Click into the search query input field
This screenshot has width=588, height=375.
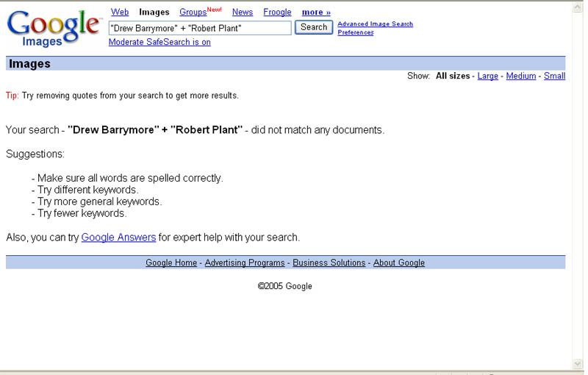pos(200,28)
